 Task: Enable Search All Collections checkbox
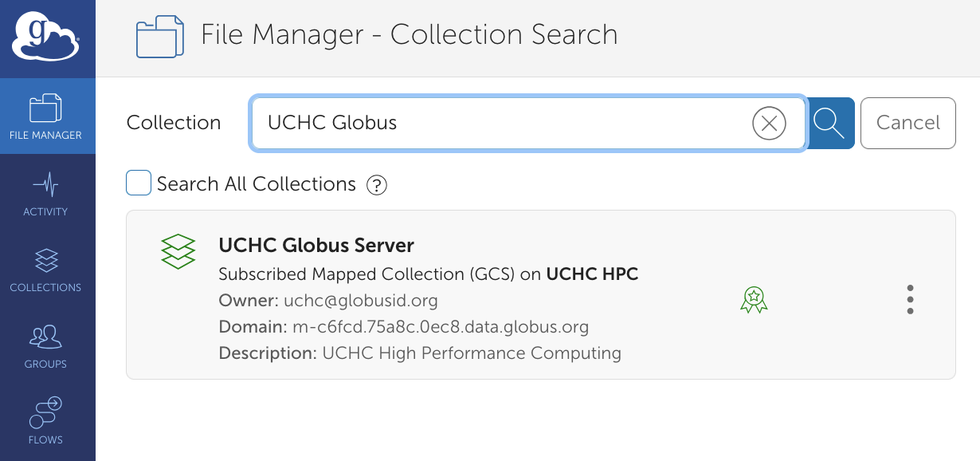pyautogui.click(x=139, y=183)
